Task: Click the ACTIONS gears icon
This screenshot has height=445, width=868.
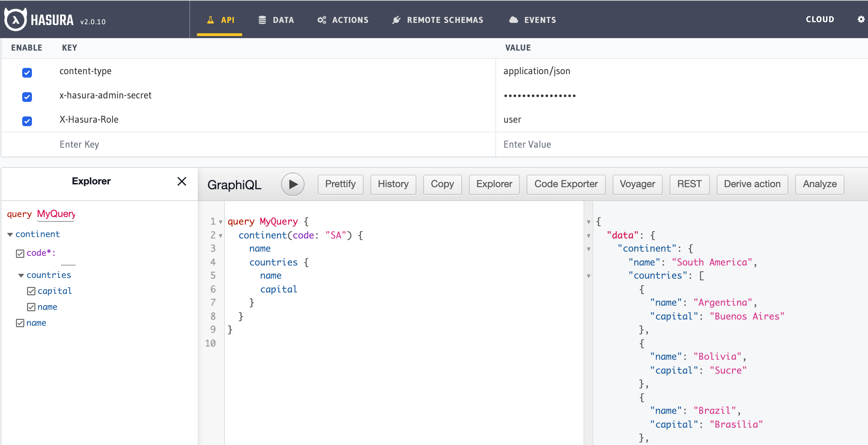Action: point(322,20)
